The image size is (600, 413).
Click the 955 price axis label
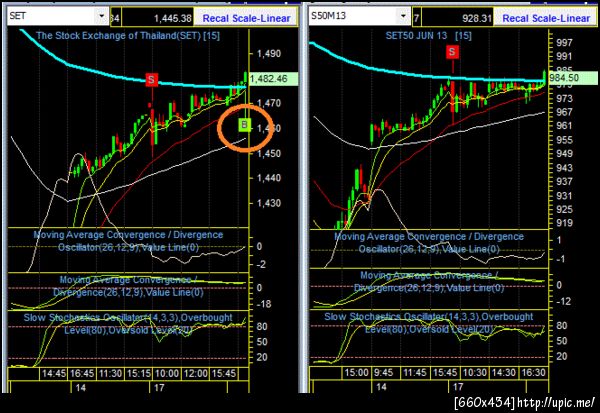[x=565, y=140]
